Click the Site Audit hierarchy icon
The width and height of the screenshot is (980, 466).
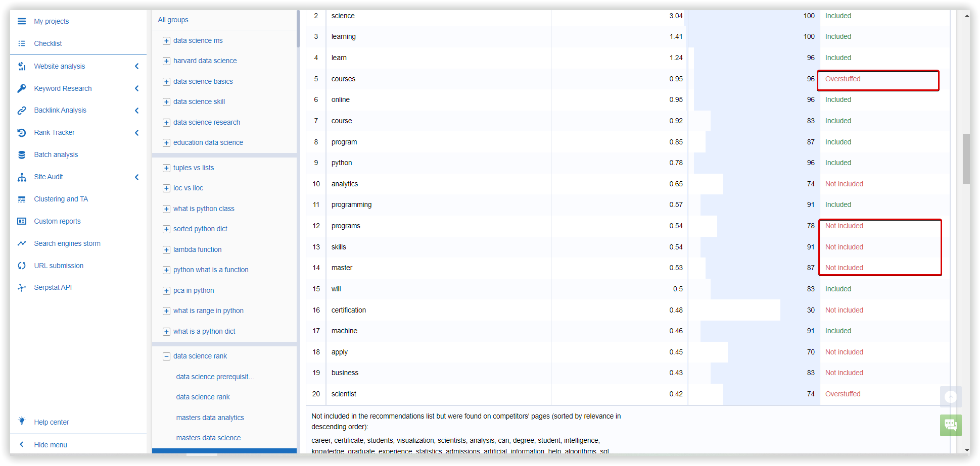[x=22, y=177]
